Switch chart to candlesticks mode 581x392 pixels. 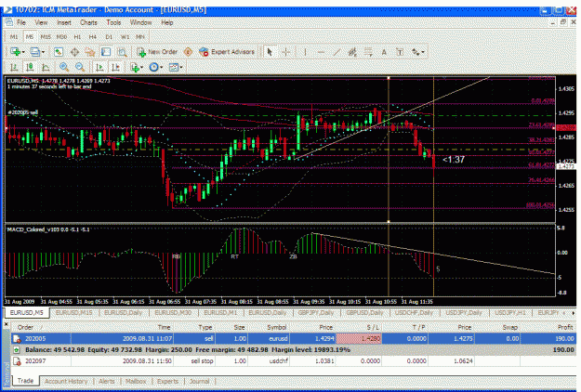(x=30, y=67)
